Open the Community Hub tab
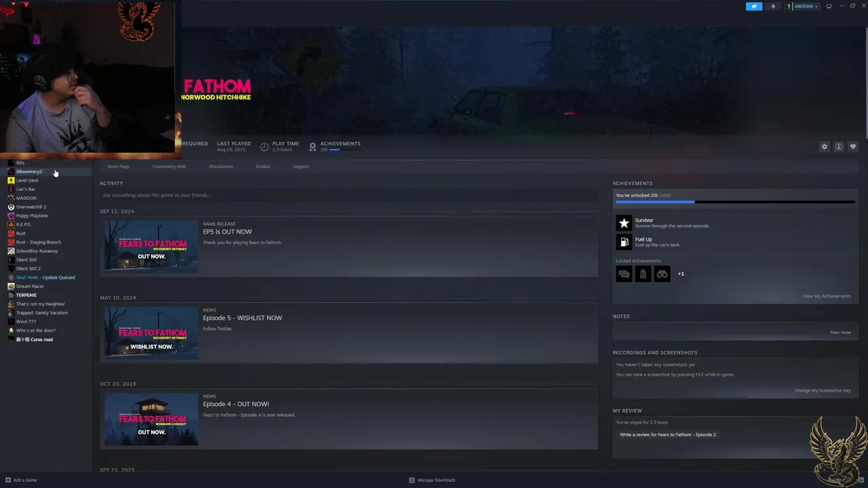 pos(169,166)
